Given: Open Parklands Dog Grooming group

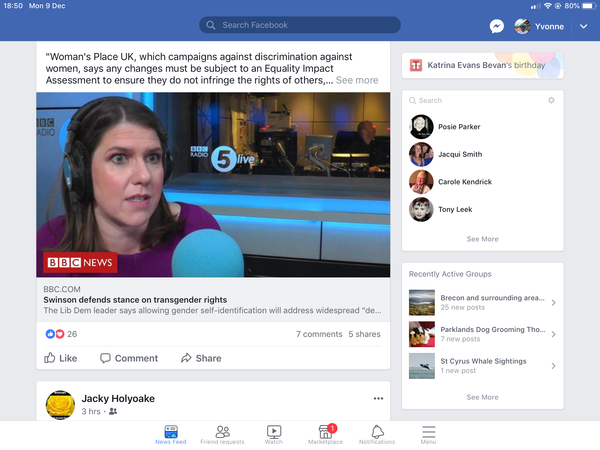Looking at the screenshot, I should (482, 334).
